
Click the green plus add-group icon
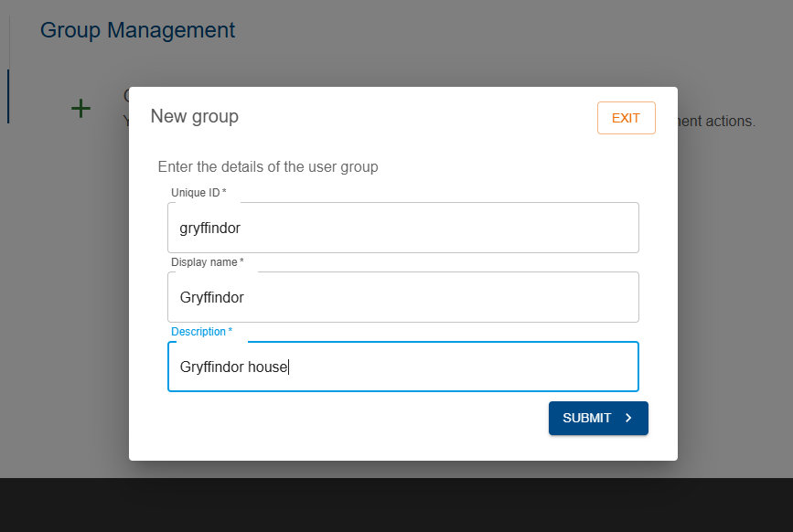pyautogui.click(x=80, y=109)
